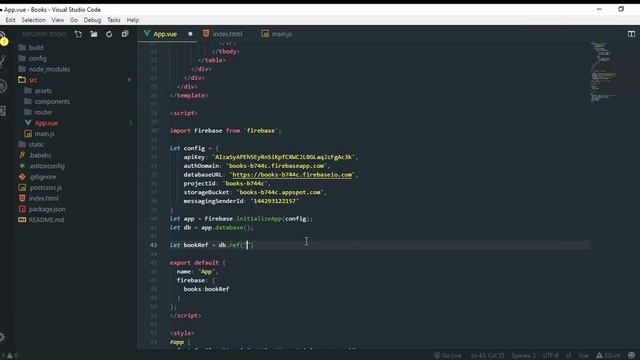Click the New File icon in Explorer header
The width and height of the screenshot is (640, 360).
click(78, 34)
